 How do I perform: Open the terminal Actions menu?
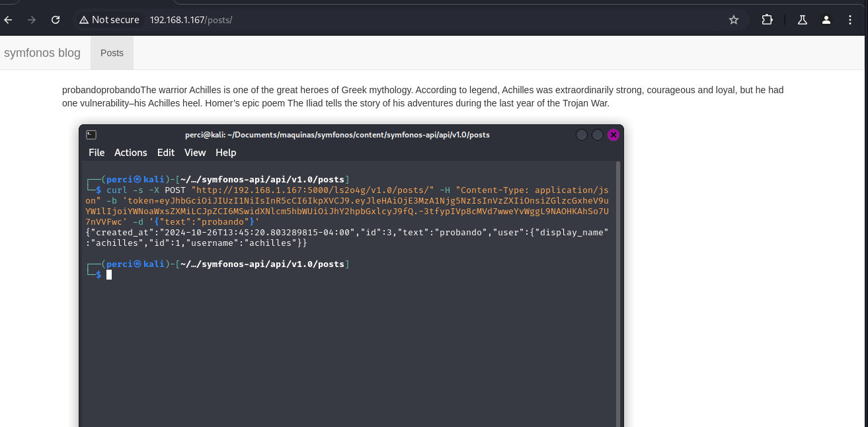pos(130,153)
